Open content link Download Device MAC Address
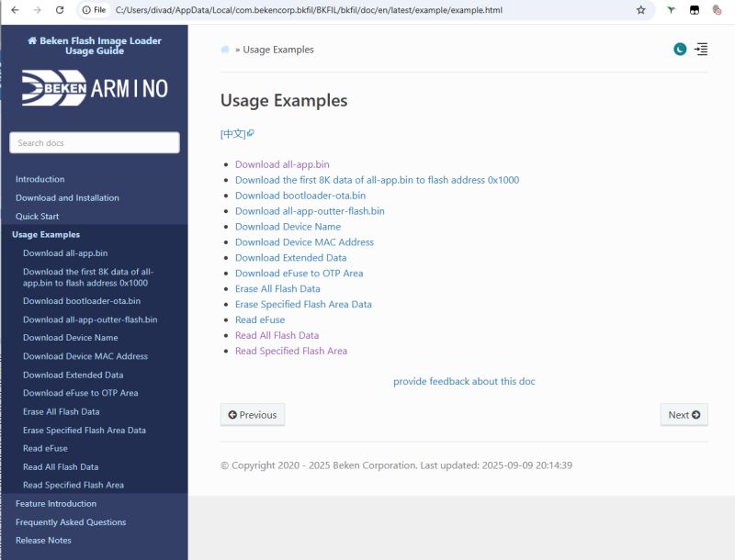The width and height of the screenshot is (735, 560). tap(305, 242)
